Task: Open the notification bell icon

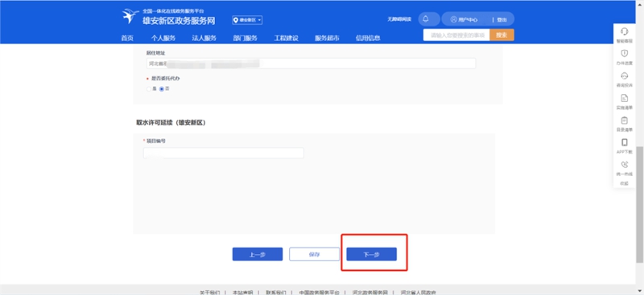Action: 426,18
